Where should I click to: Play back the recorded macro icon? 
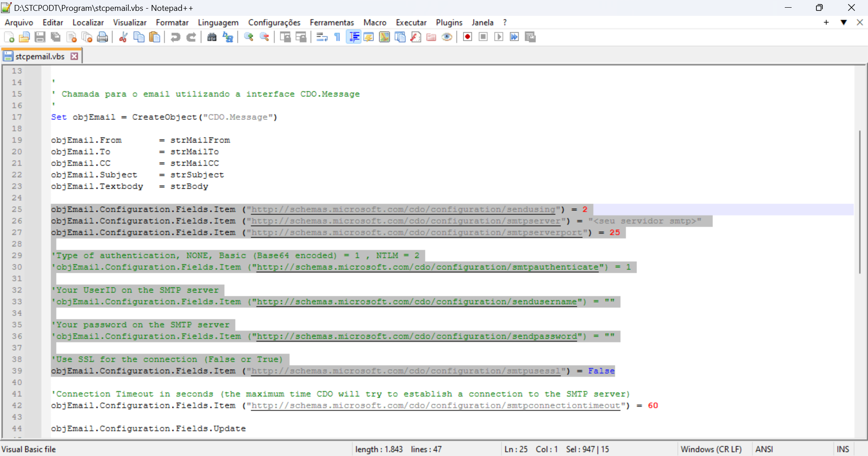499,37
